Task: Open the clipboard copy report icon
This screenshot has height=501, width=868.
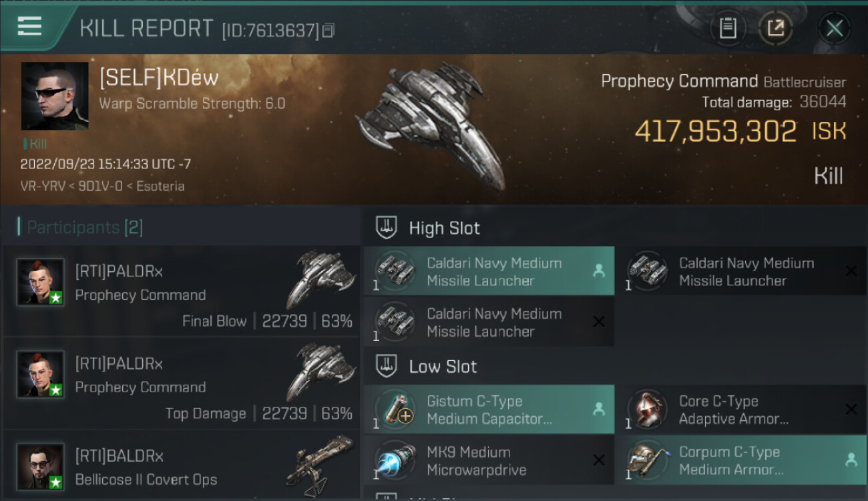Action: pos(728,28)
